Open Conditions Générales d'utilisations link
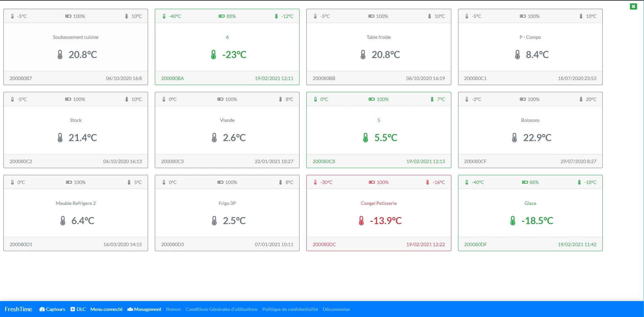 tap(221, 309)
